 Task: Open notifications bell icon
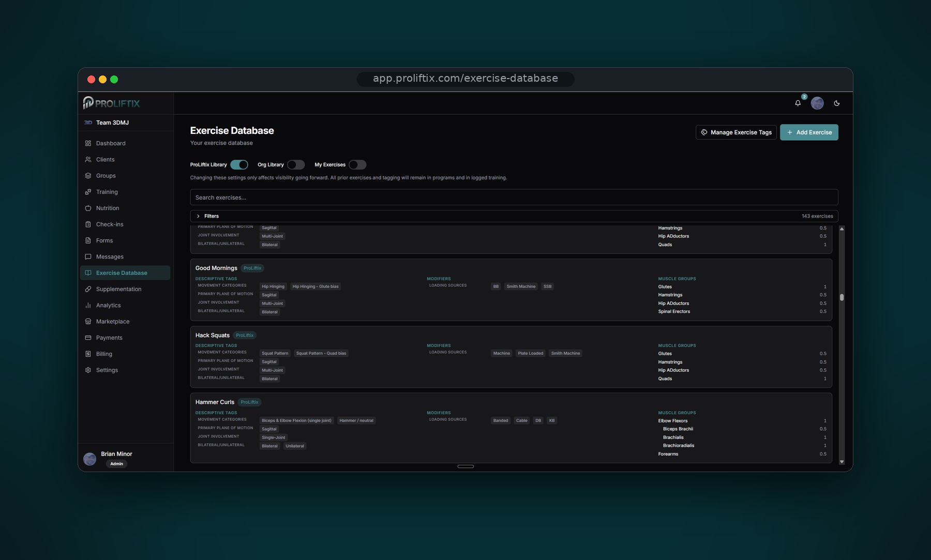tap(798, 103)
